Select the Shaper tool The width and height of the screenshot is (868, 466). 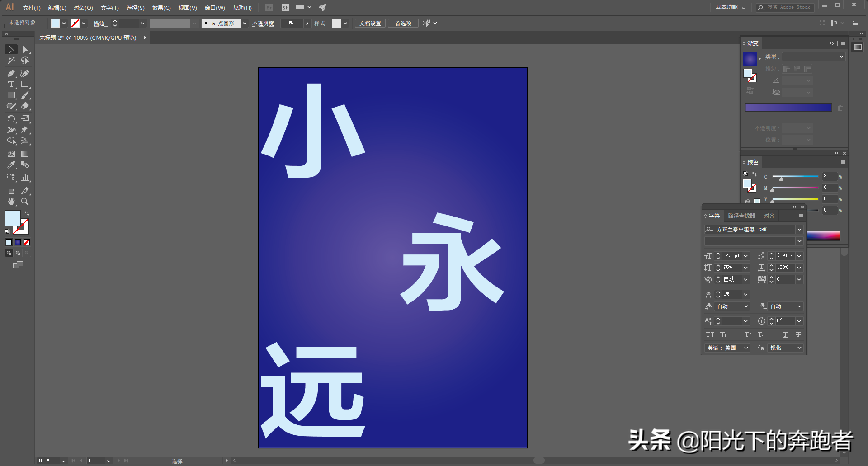[x=11, y=106]
